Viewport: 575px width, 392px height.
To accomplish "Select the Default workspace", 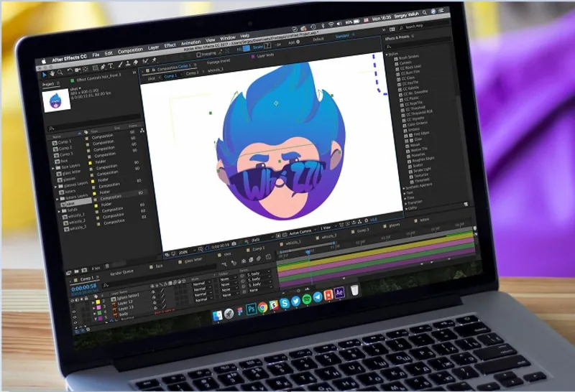I will coord(318,39).
